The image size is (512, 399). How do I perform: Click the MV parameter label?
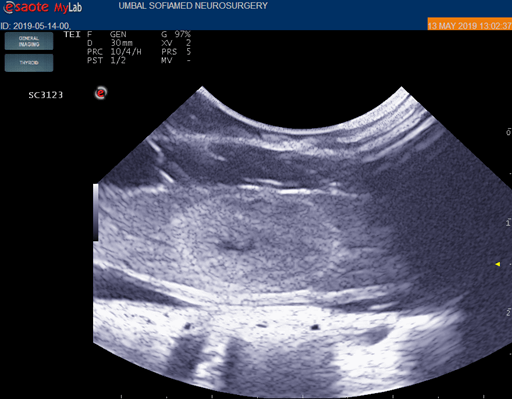click(167, 60)
